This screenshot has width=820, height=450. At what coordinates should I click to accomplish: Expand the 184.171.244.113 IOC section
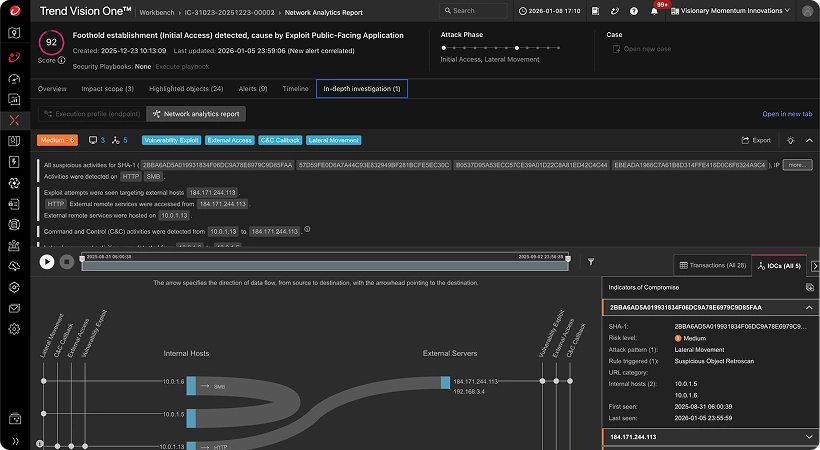click(809, 437)
